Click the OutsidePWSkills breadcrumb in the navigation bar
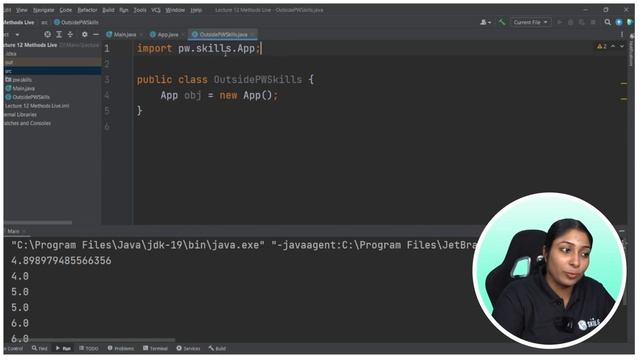Image resolution: width=640 pixels, height=360 pixels. pyautogui.click(x=76, y=22)
